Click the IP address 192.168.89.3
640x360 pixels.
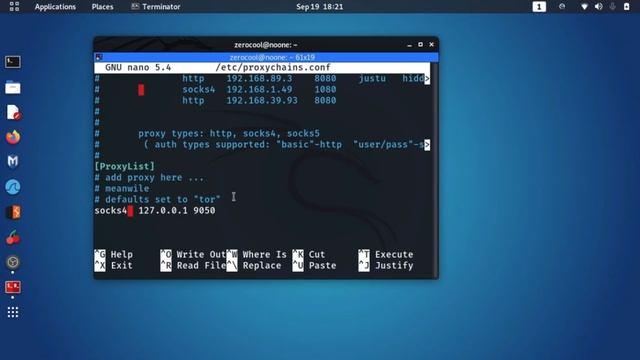[260, 78]
